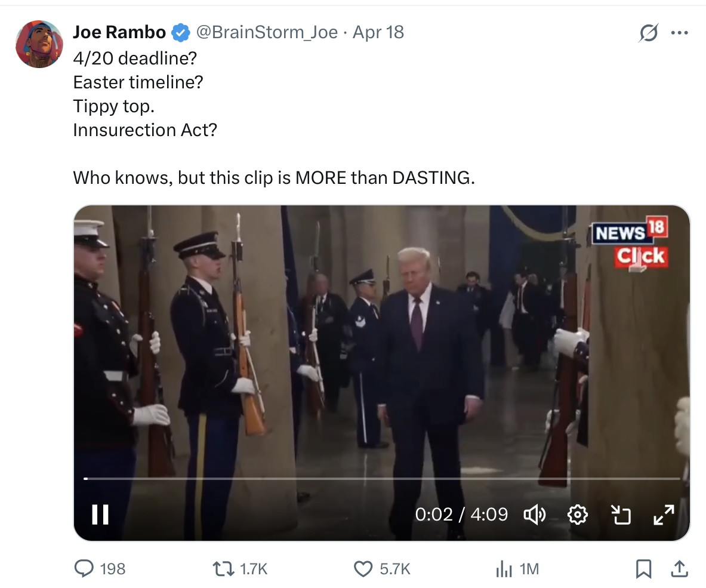Bookmark this post
The width and height of the screenshot is (706, 588).
(643, 569)
